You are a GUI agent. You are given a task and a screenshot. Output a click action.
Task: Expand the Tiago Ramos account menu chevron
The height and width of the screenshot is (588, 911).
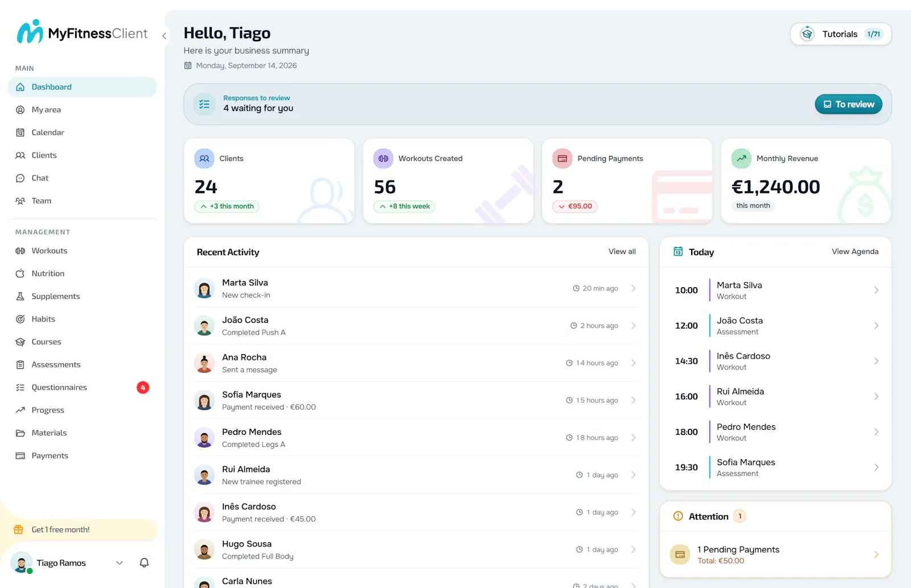(x=120, y=563)
